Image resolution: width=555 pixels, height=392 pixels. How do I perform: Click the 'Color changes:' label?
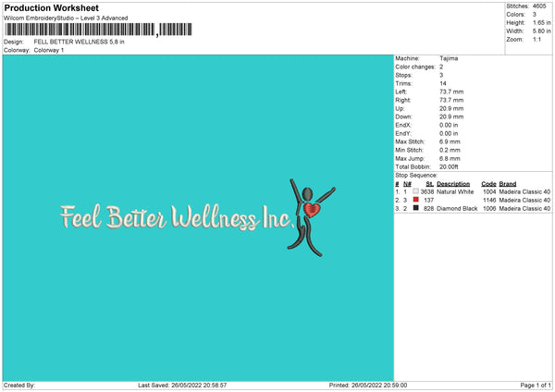coord(415,67)
